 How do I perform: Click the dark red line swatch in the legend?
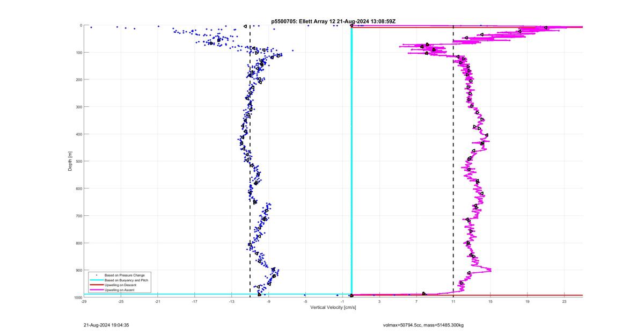point(96,285)
